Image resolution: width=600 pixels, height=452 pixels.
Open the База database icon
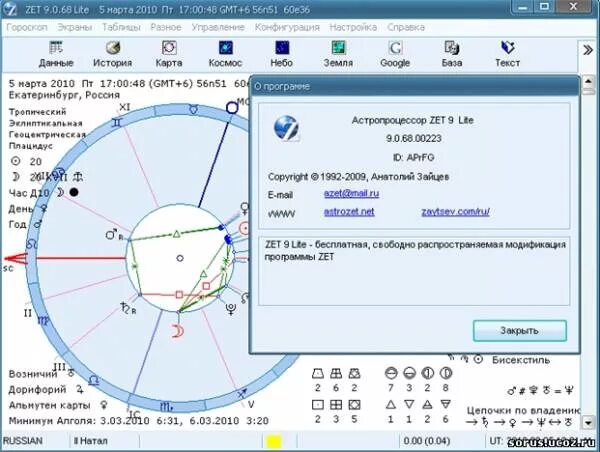(452, 54)
